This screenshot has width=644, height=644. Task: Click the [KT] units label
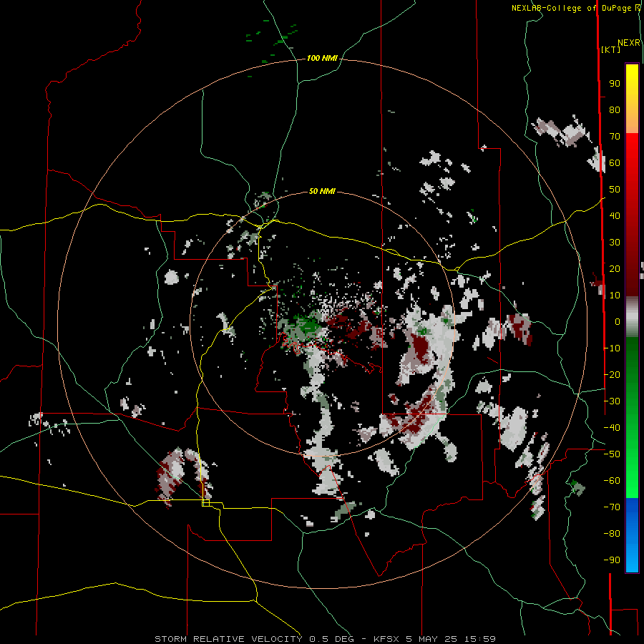610,49
